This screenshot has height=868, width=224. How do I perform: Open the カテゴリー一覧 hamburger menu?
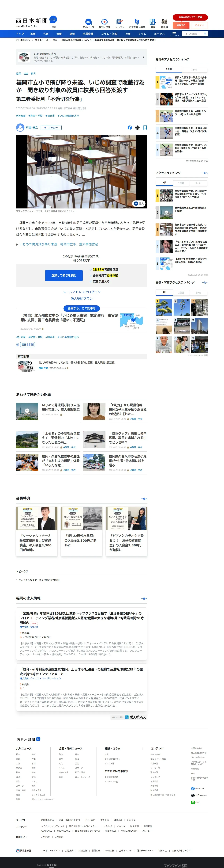[x=174, y=34]
